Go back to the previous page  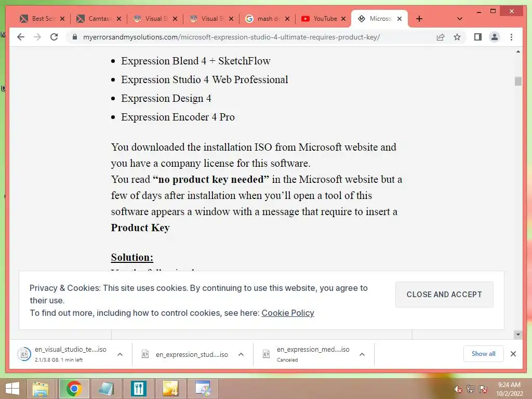coord(21,37)
